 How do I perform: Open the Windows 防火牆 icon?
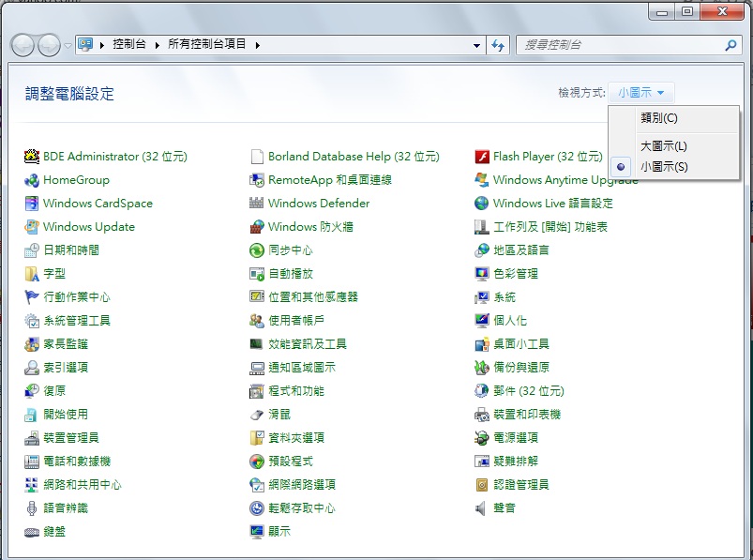257,227
